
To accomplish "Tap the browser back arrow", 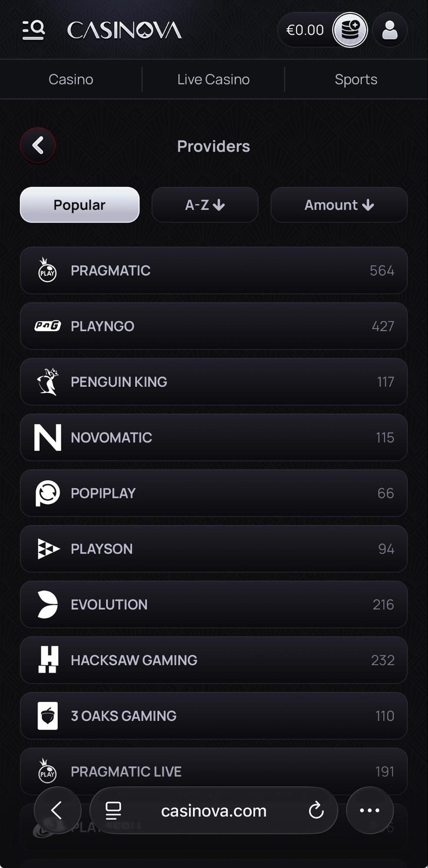I will coord(57,810).
